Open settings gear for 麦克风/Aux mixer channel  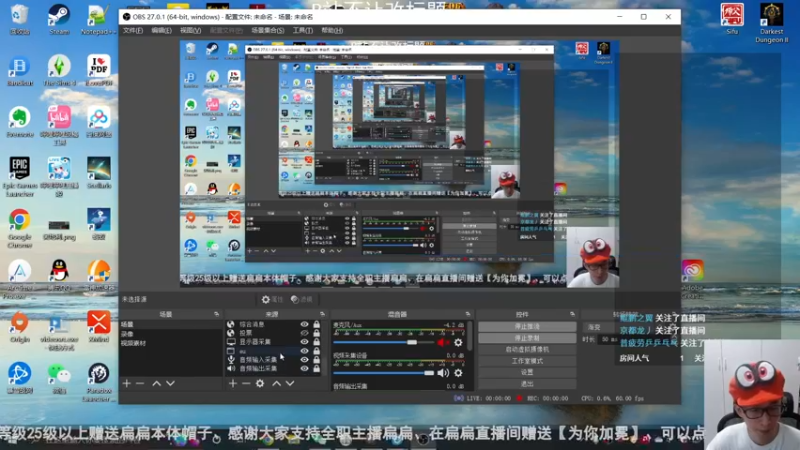458,343
